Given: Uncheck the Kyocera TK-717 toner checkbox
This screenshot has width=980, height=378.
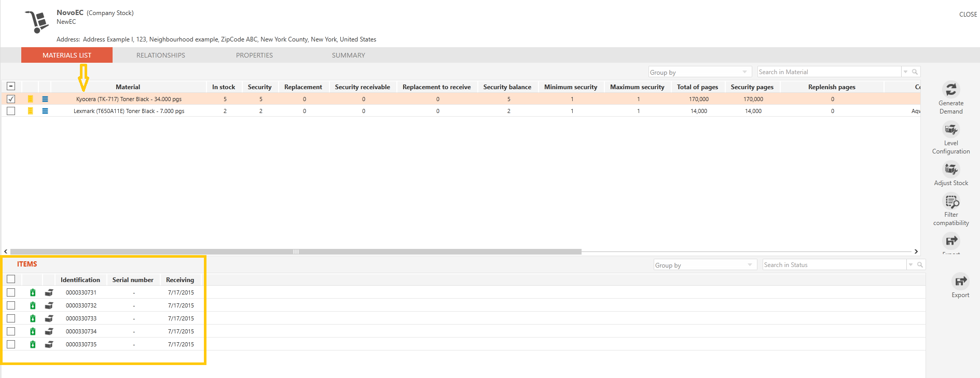Looking at the screenshot, I should (x=11, y=99).
